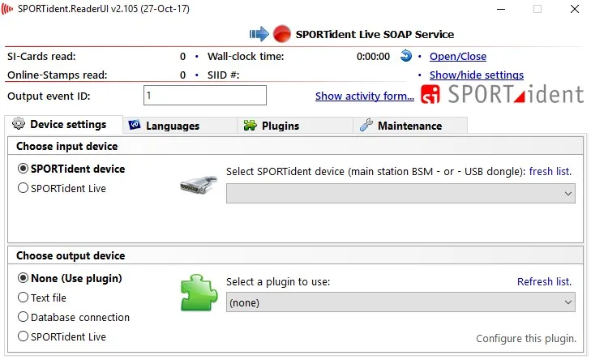Image resolution: width=591 pixels, height=364 pixels.
Task: Click the gear icon on Device settings tab
Action: [19, 123]
